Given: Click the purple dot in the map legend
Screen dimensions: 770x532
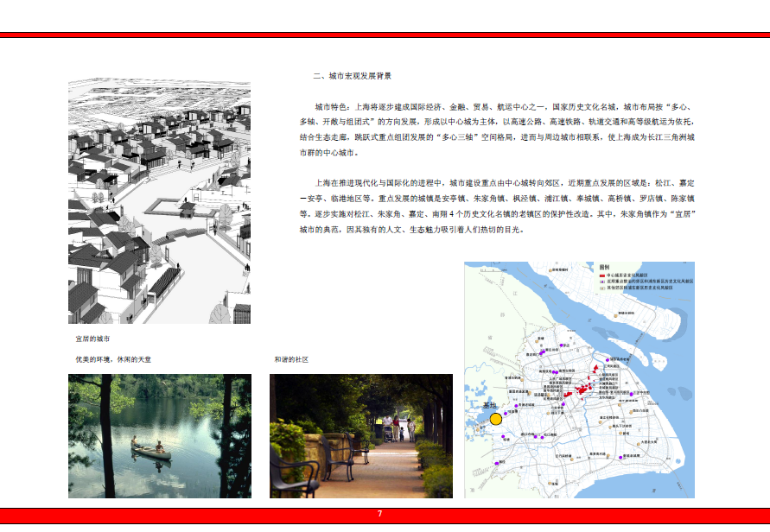Looking at the screenshot, I should coord(602,282).
